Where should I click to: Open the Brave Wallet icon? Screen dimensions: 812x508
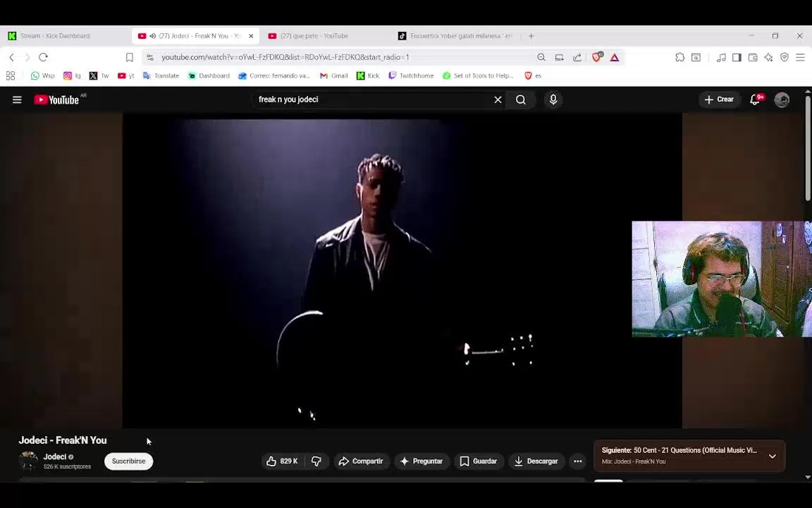point(753,57)
